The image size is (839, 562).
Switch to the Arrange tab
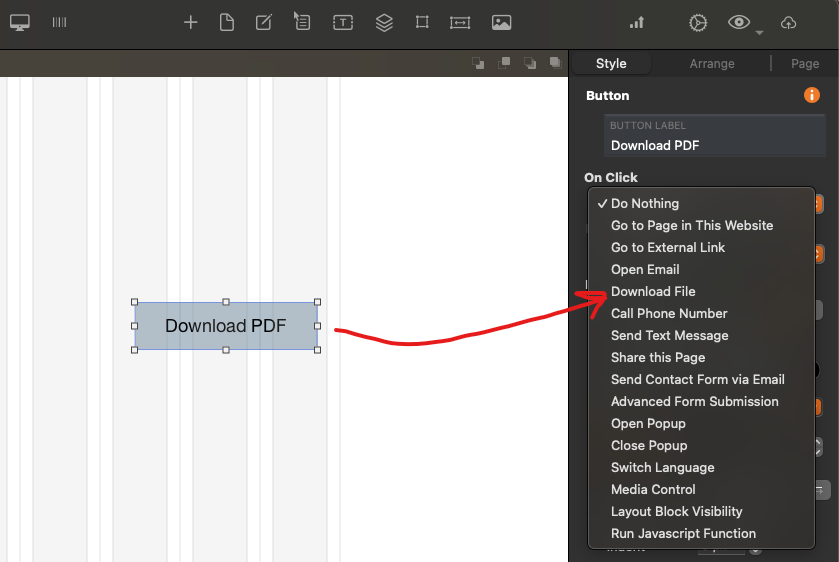pos(712,63)
